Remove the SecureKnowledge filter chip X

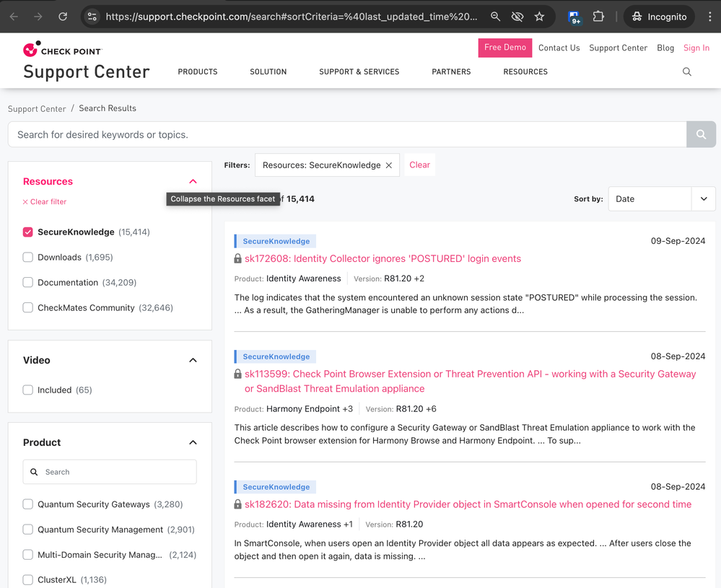click(389, 165)
